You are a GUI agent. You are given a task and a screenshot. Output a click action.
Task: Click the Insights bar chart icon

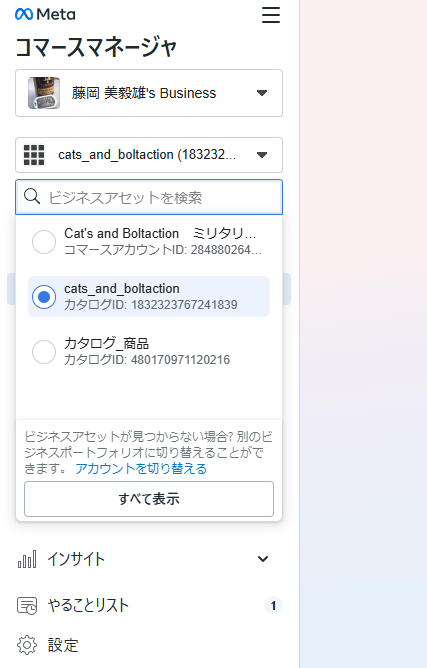point(27,559)
